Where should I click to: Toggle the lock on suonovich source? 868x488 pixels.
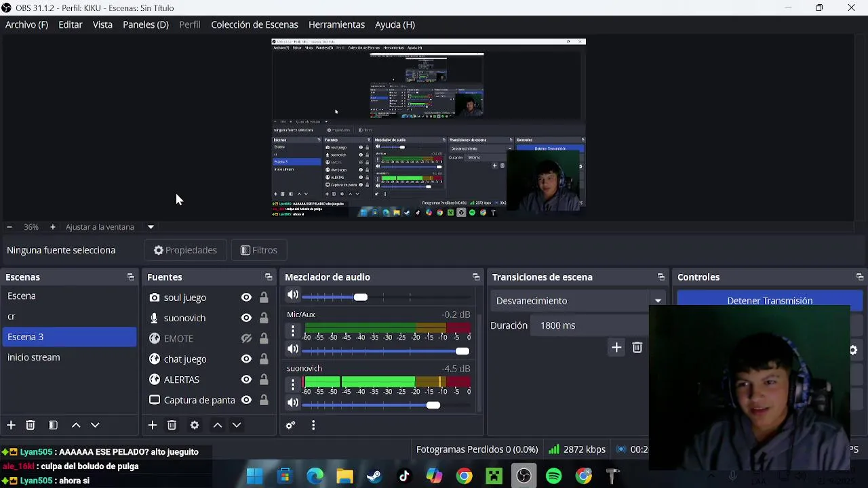(x=264, y=318)
